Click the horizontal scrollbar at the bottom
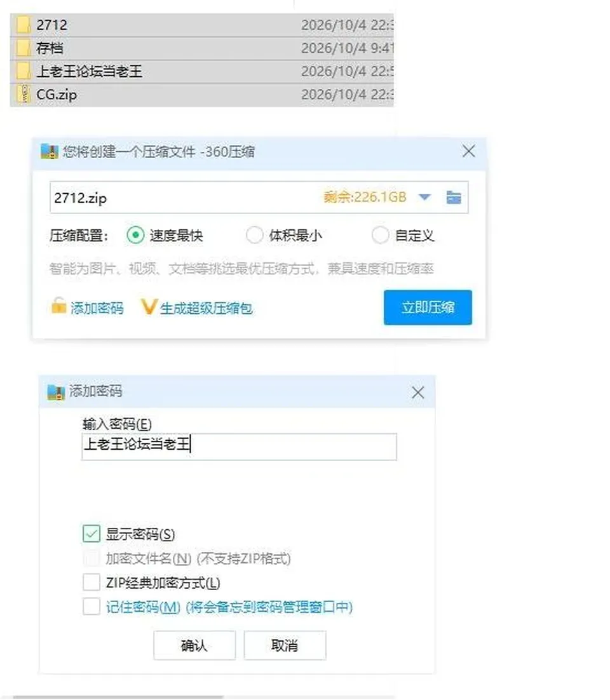 click(118, 696)
